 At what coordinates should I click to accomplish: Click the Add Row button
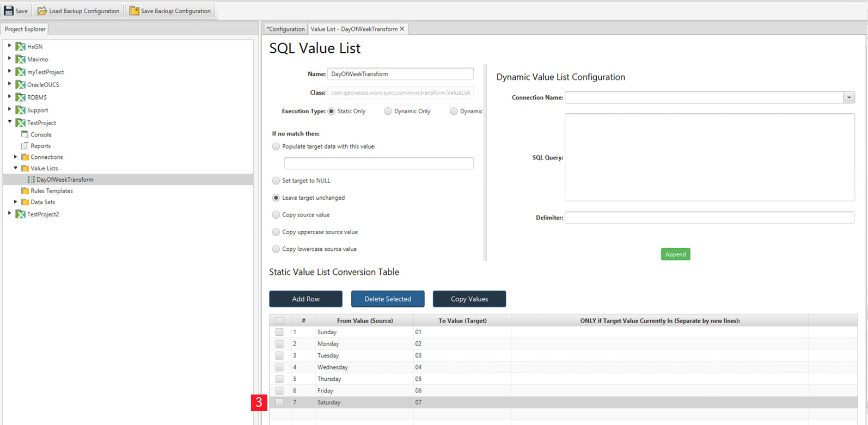pos(305,299)
